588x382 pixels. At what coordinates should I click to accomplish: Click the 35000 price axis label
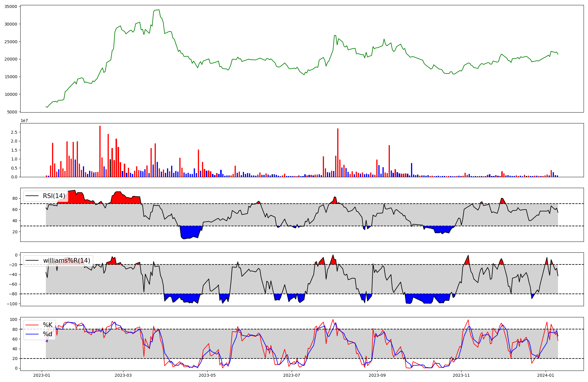pyautogui.click(x=11, y=6)
